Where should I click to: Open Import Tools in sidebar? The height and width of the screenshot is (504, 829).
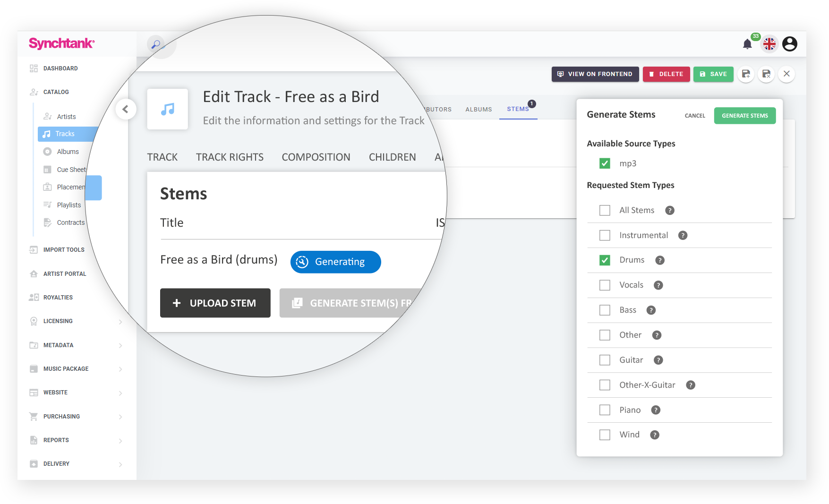[x=64, y=250]
